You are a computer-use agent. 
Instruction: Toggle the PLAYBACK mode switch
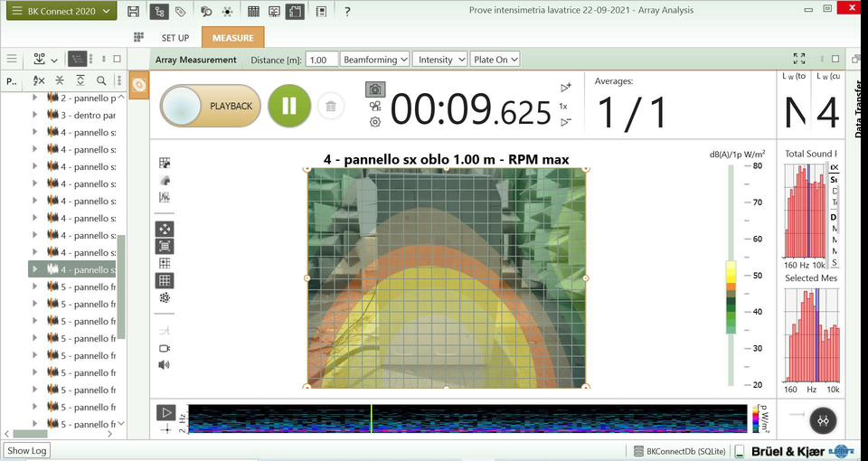[211, 106]
